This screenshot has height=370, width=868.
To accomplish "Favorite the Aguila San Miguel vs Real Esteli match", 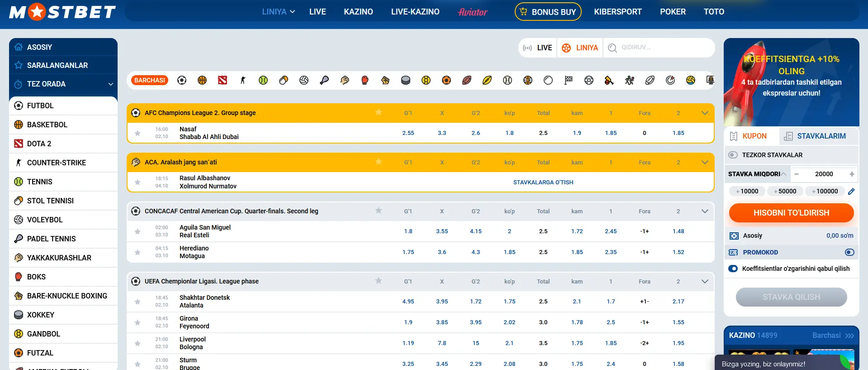I will tap(138, 231).
